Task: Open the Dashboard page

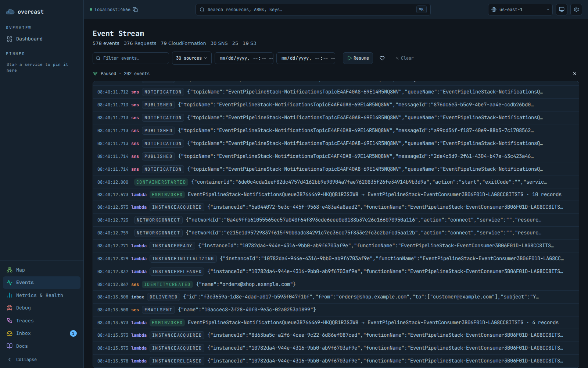Action: pos(42,39)
